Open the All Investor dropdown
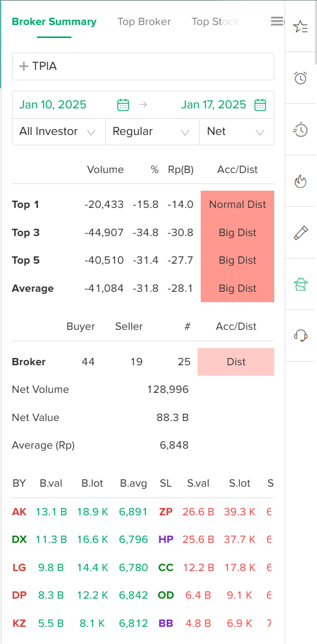The height and width of the screenshot is (644, 317). coord(58,131)
